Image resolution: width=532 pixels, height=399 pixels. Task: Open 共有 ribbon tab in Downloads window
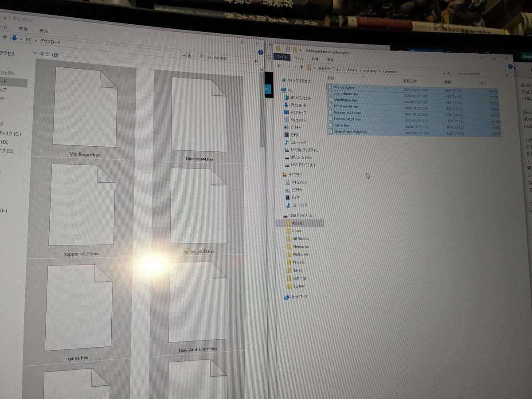pos(23,28)
